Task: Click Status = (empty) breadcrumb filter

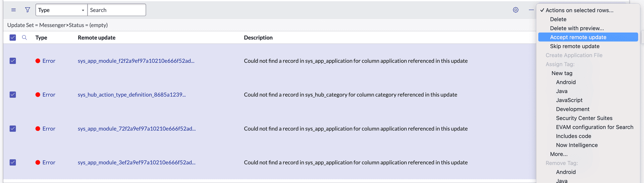Action: click(88, 25)
